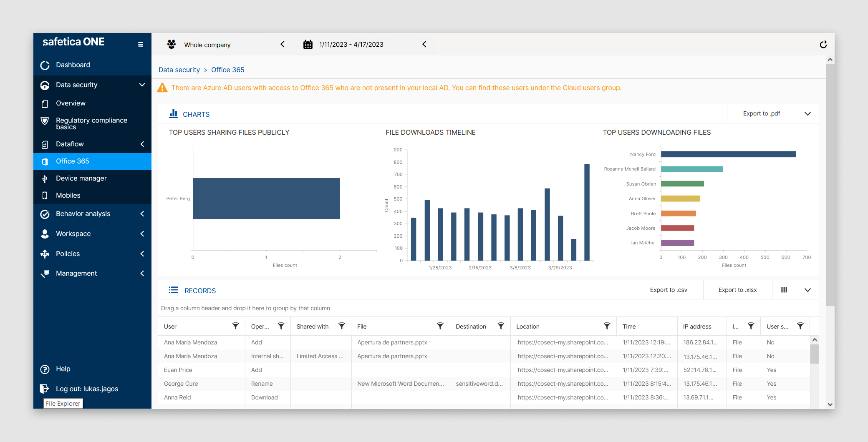Click the Workspace user icon
Screen dimensions: 868x442
[45, 234]
